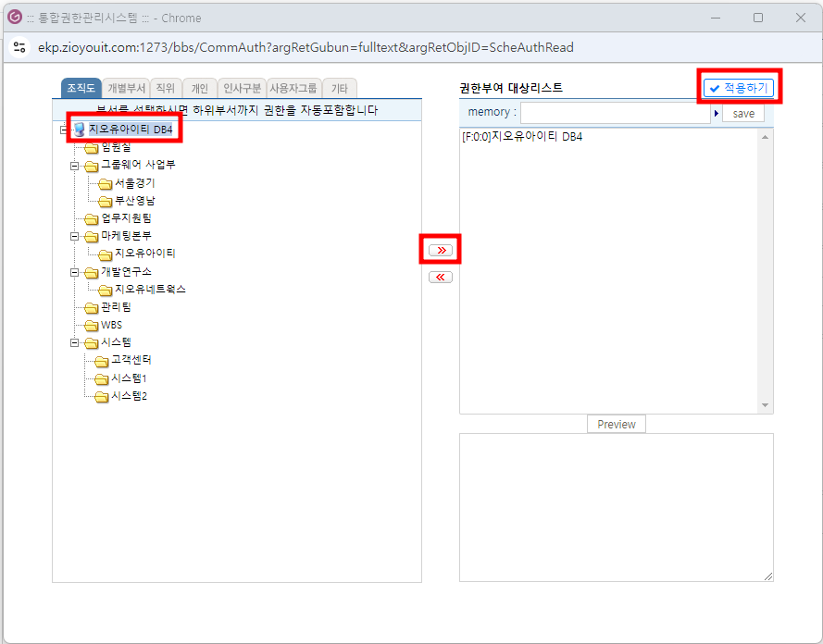This screenshot has width=823, height=644.
Task: Open the 인사구분 tab
Action: point(242,88)
